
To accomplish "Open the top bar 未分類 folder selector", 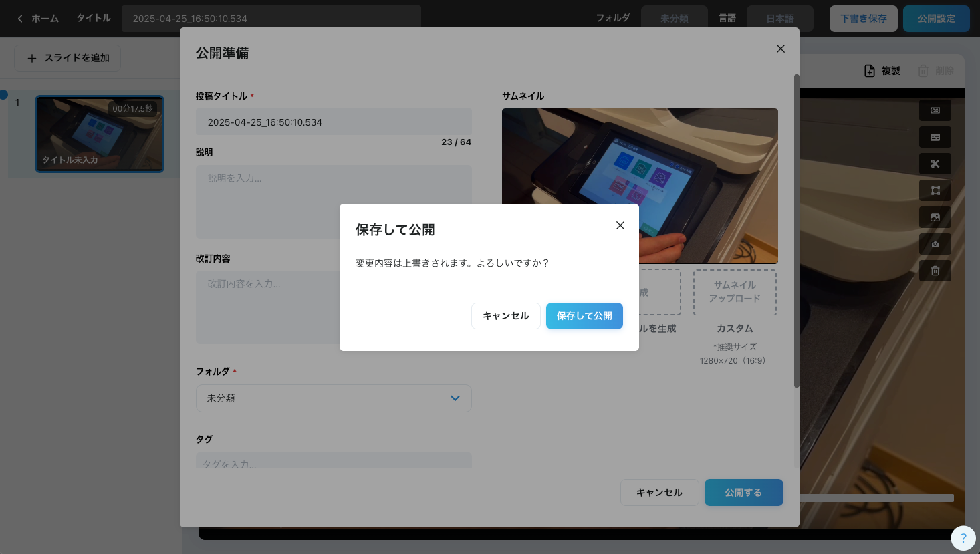I will [x=675, y=19].
